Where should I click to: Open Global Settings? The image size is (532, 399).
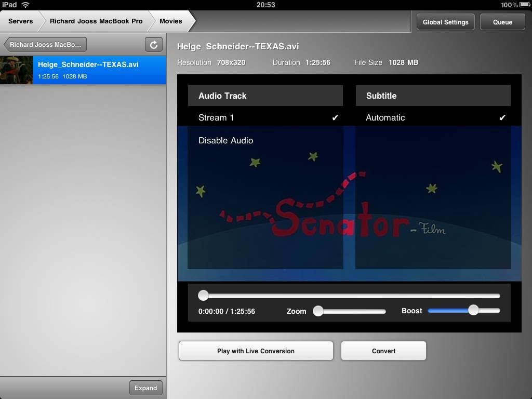[x=445, y=22]
